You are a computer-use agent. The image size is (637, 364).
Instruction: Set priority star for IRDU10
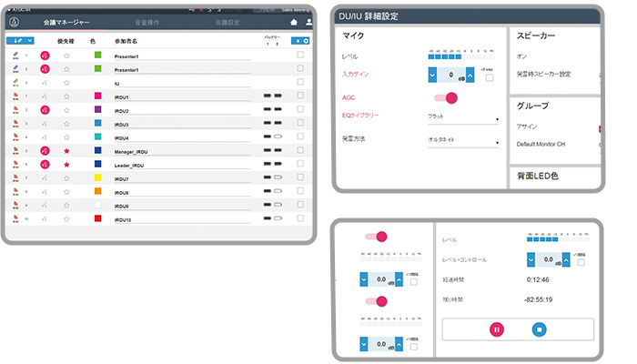[66, 219]
